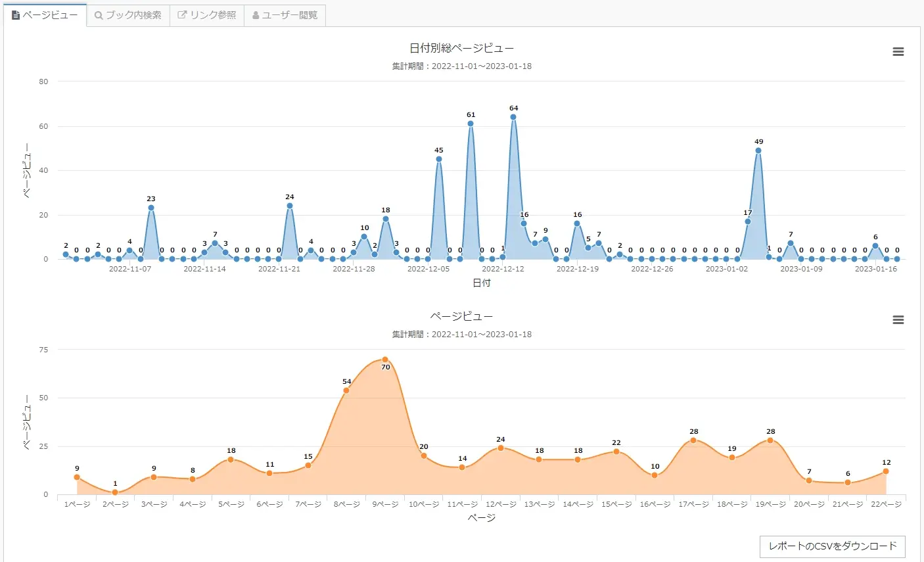
Task: Click the 5ページ data point valued 18
Action: 231,459
